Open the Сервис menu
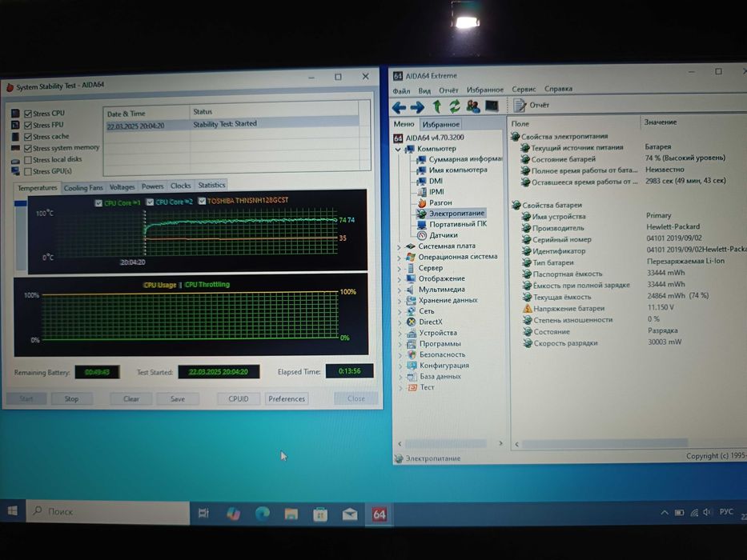Image resolution: width=747 pixels, height=560 pixels. pyautogui.click(x=524, y=89)
